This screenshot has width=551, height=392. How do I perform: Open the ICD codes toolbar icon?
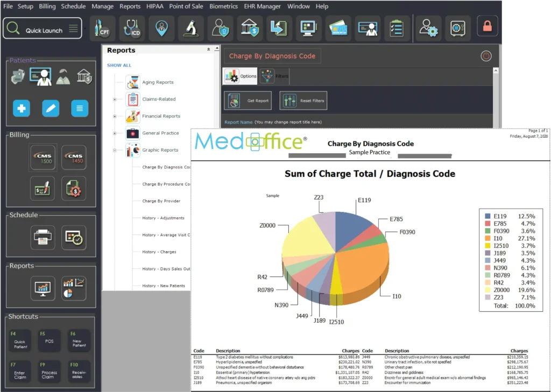point(131,28)
